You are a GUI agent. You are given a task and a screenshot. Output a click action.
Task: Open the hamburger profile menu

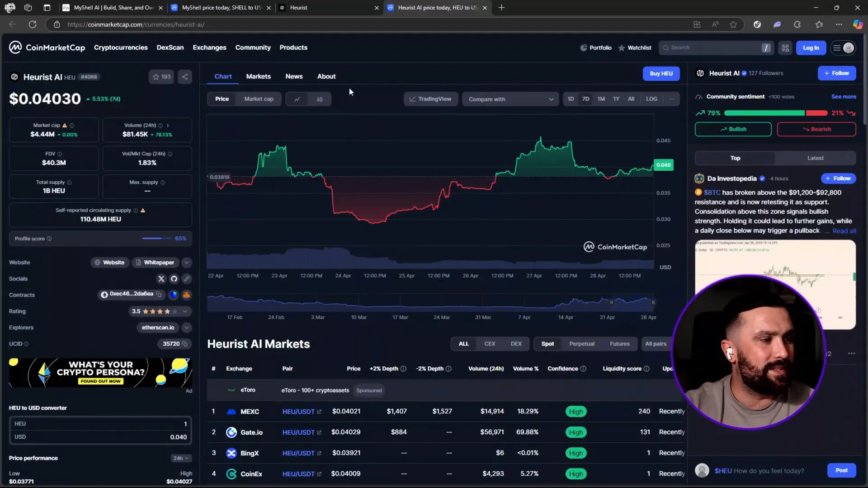(844, 48)
